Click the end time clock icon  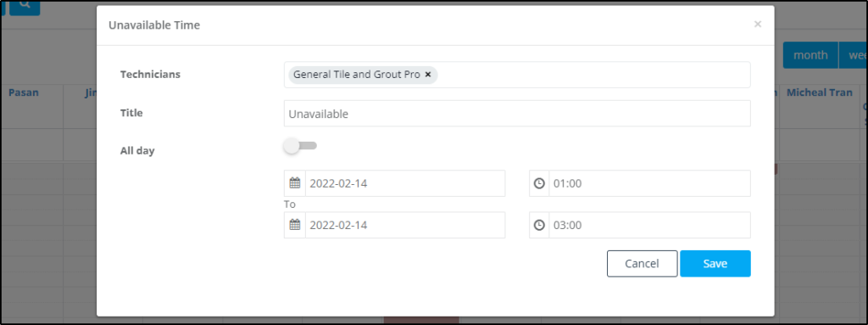coord(539,225)
